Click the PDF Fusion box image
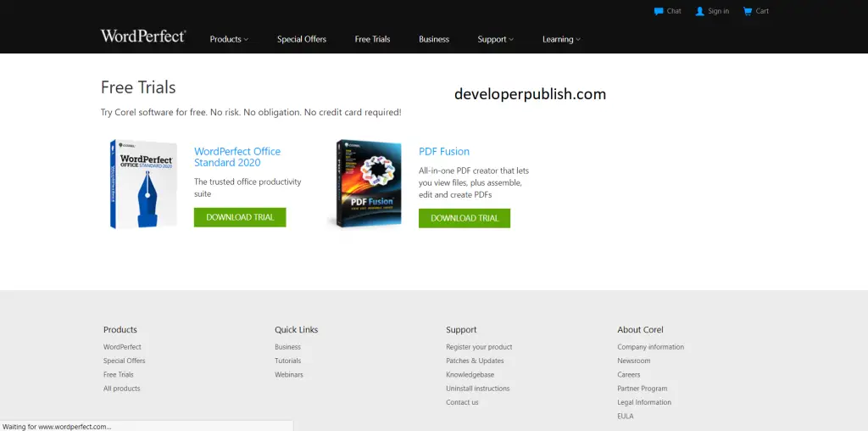The width and height of the screenshot is (868, 431). 366,184
